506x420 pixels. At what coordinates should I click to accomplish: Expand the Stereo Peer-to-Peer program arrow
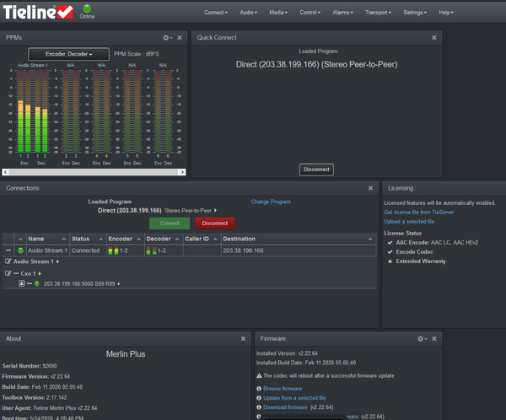coord(215,211)
